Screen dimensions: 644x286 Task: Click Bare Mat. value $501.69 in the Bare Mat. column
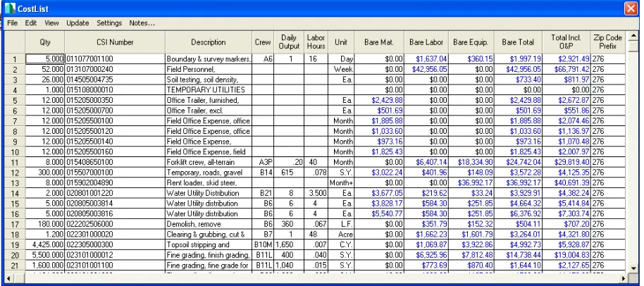[379, 111]
